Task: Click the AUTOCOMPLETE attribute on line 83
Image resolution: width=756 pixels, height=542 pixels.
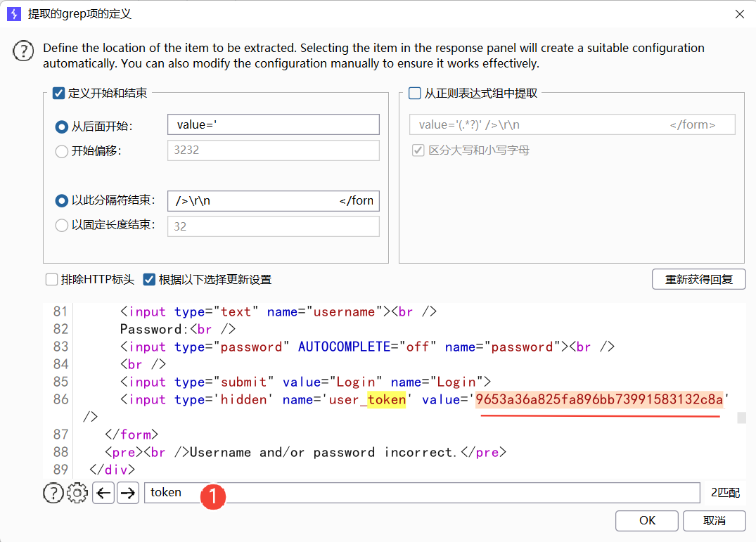Action: (x=345, y=347)
